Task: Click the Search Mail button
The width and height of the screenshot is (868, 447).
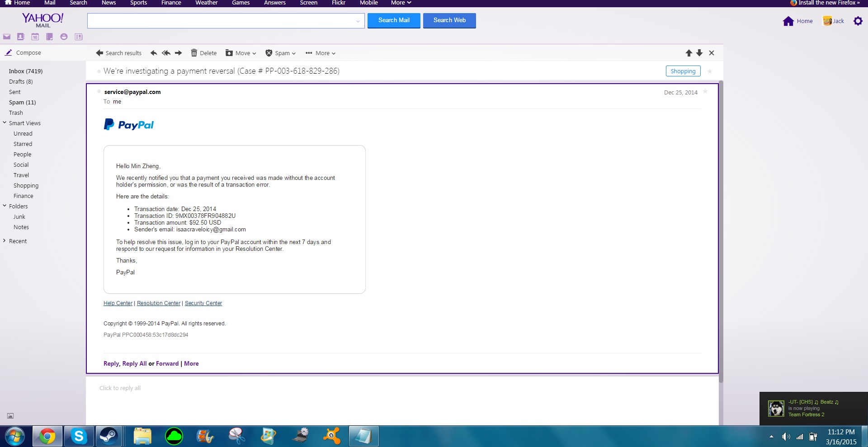Action: click(393, 20)
